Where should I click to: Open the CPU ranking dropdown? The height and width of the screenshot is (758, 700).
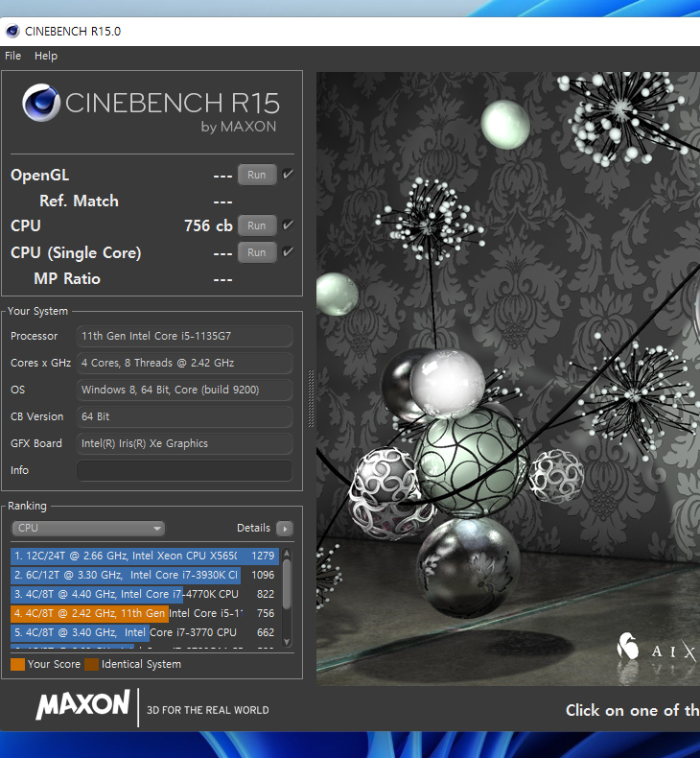point(88,529)
